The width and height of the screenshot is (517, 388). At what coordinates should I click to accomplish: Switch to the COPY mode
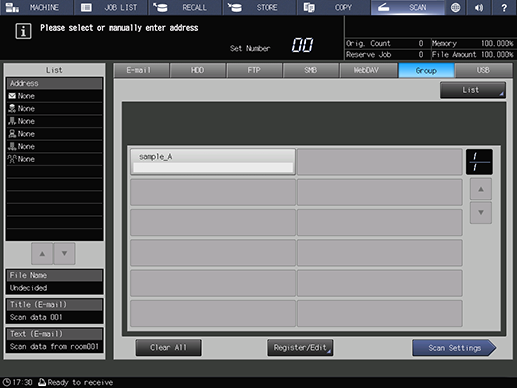tap(333, 7)
